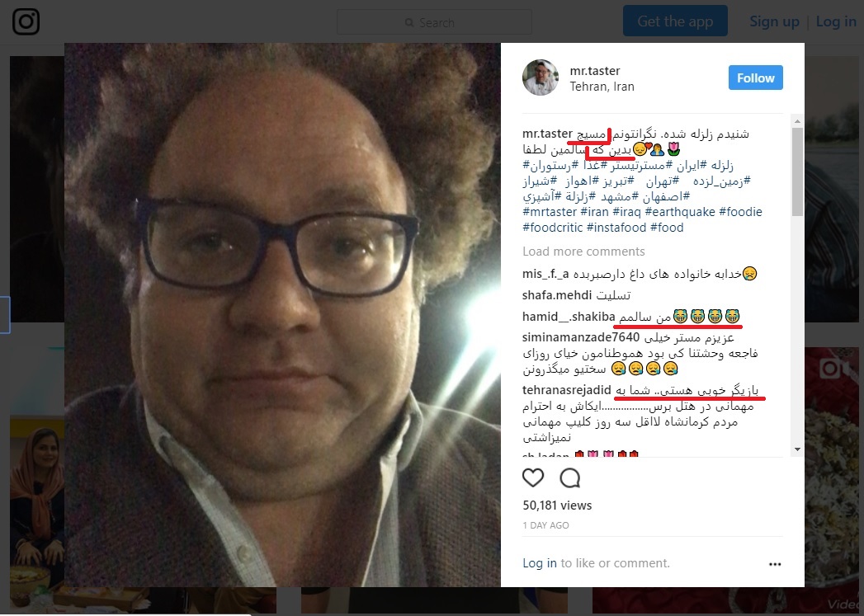Open the Sign up link
The height and width of the screenshot is (616, 864).
tap(774, 21)
